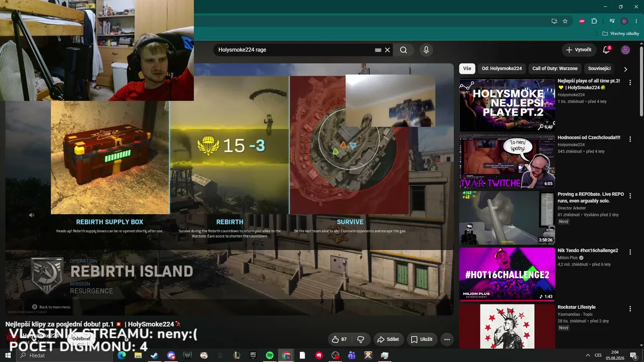Viewport: 644px width, 362px height.
Task: Open video title Nejlepší playe of all time pt.2
Action: [589, 84]
